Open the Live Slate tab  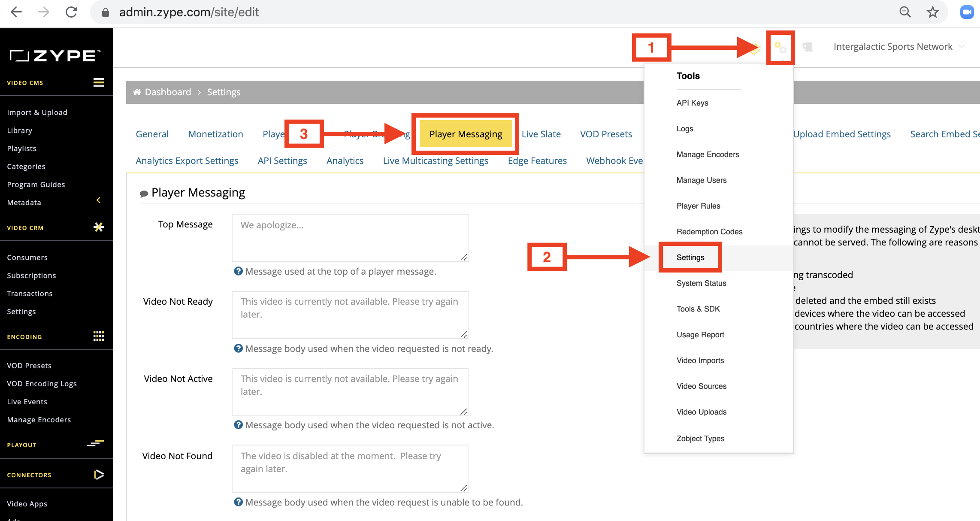[x=541, y=134]
